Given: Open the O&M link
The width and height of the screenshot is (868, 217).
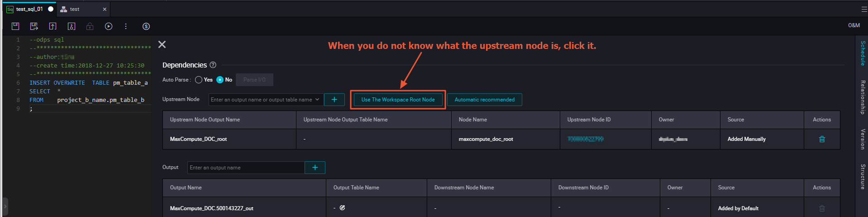Looking at the screenshot, I should point(854,25).
